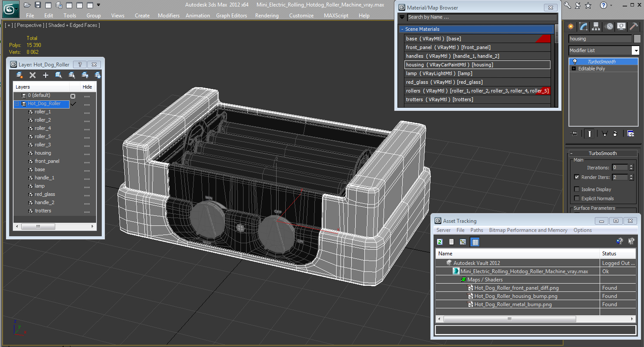Click the Help question mark icon in the title bar

pyautogui.click(x=604, y=5)
